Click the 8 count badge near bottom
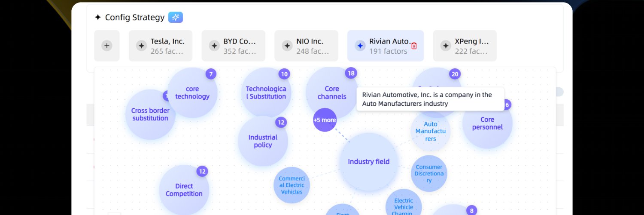Image resolution: width=644 pixels, height=215 pixels. tap(471, 211)
